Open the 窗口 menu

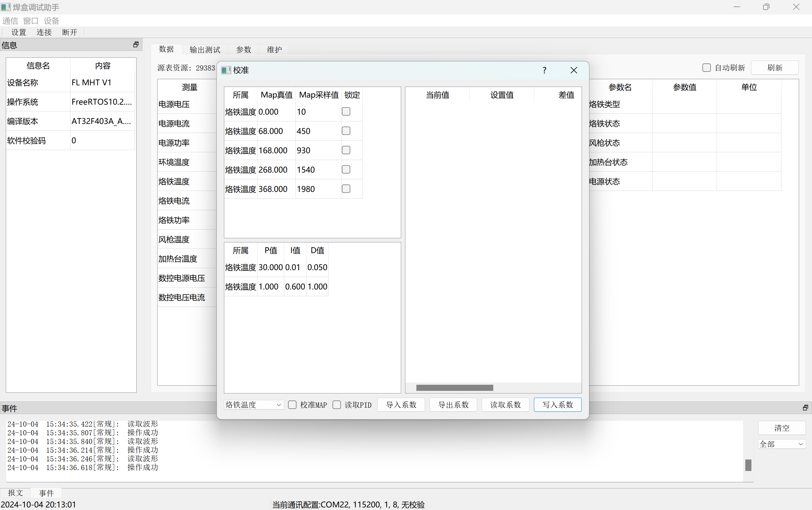pos(31,21)
